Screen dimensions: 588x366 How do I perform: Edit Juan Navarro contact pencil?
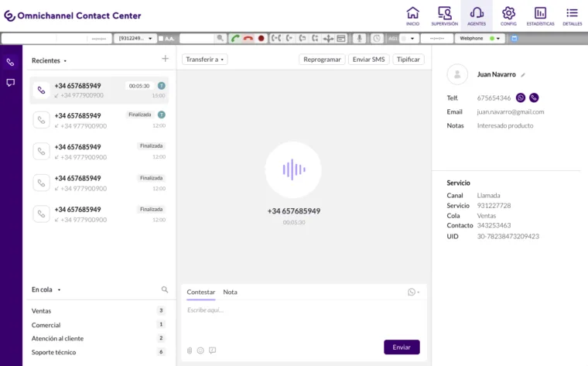click(x=523, y=75)
